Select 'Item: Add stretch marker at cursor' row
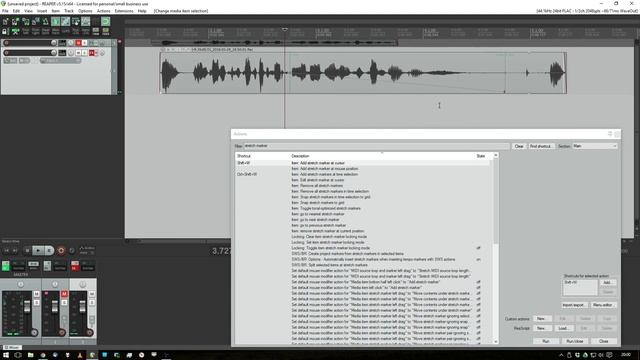 tap(363, 163)
